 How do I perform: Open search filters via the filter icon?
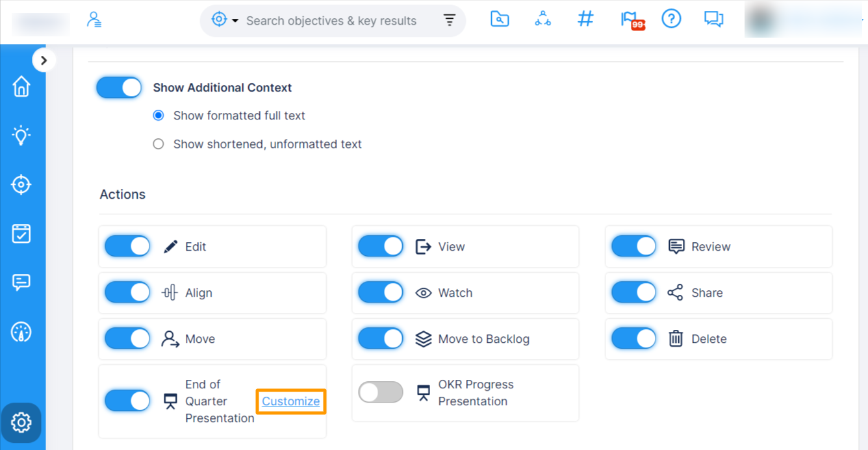tap(450, 19)
